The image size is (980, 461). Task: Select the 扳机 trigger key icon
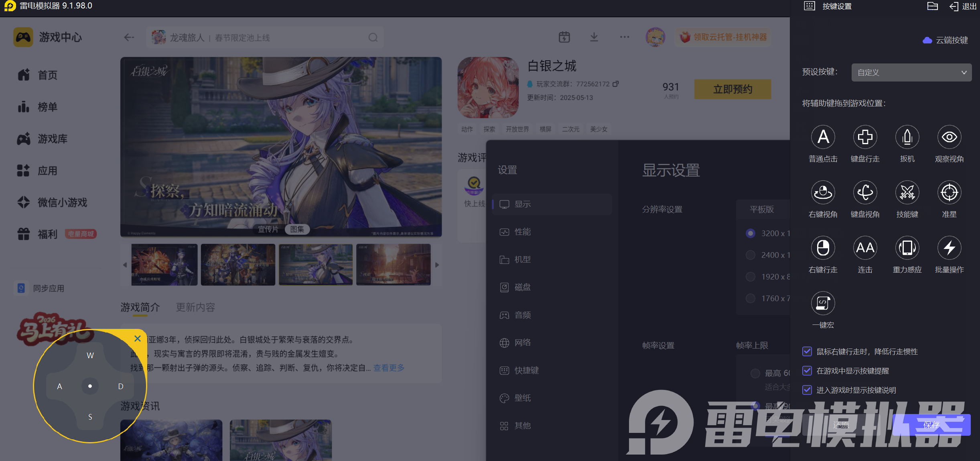(x=907, y=137)
